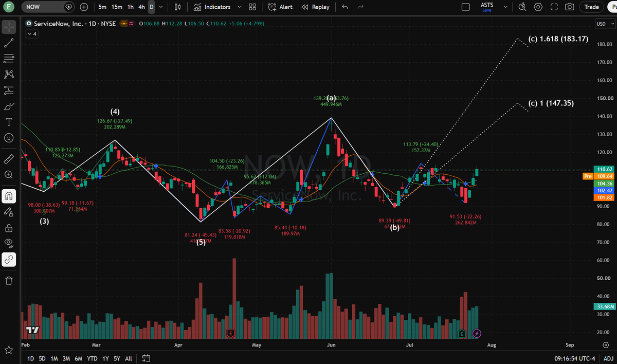Toggle ADJ adjusted data button
Screen dimensions: 617x364
[608, 358]
